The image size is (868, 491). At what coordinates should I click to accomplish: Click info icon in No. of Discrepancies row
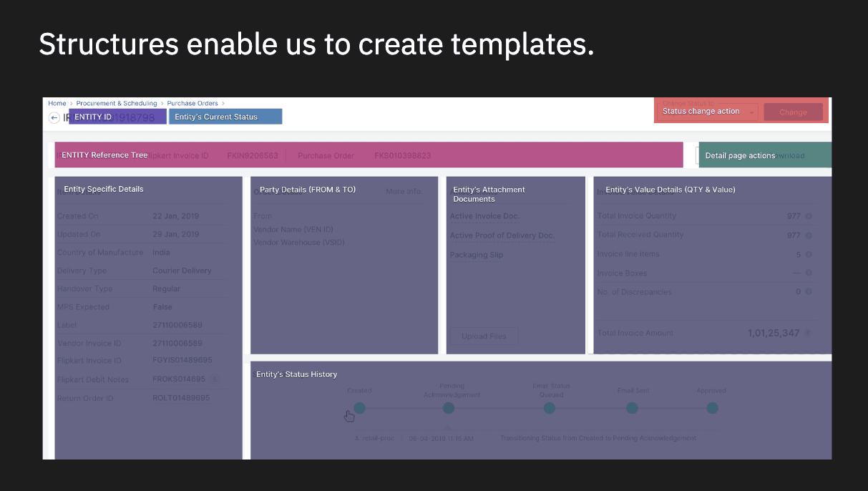tap(809, 292)
